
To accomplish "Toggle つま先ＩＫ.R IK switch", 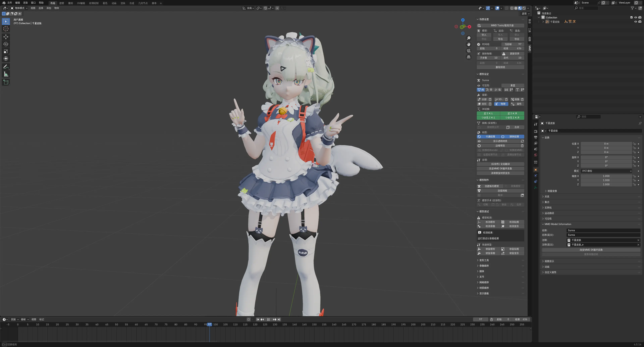I will [512, 118].
